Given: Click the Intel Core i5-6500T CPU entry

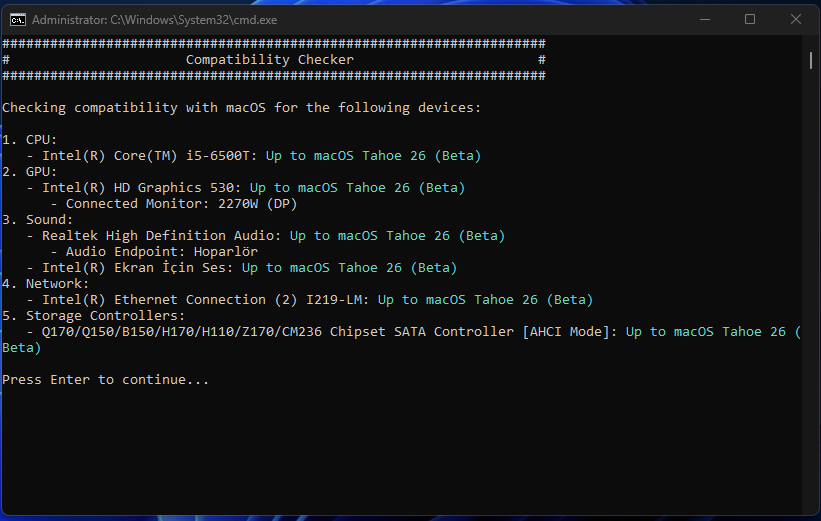Looking at the screenshot, I should click(x=150, y=156).
